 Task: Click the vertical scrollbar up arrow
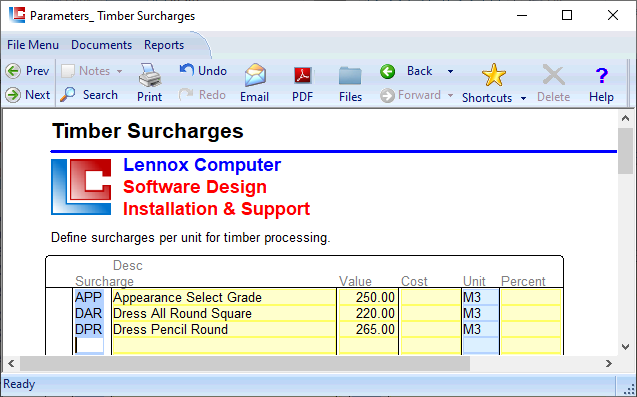[x=626, y=118]
